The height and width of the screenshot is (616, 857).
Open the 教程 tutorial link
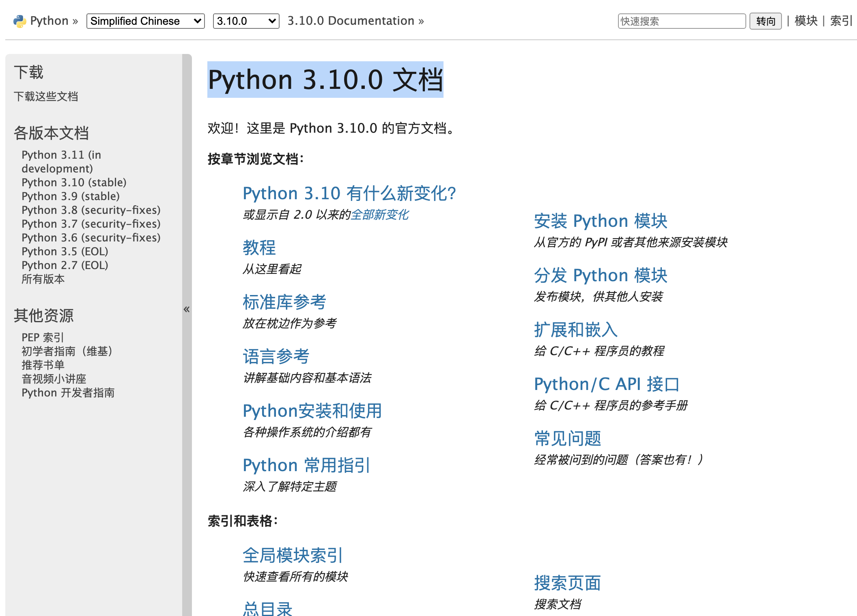259,248
